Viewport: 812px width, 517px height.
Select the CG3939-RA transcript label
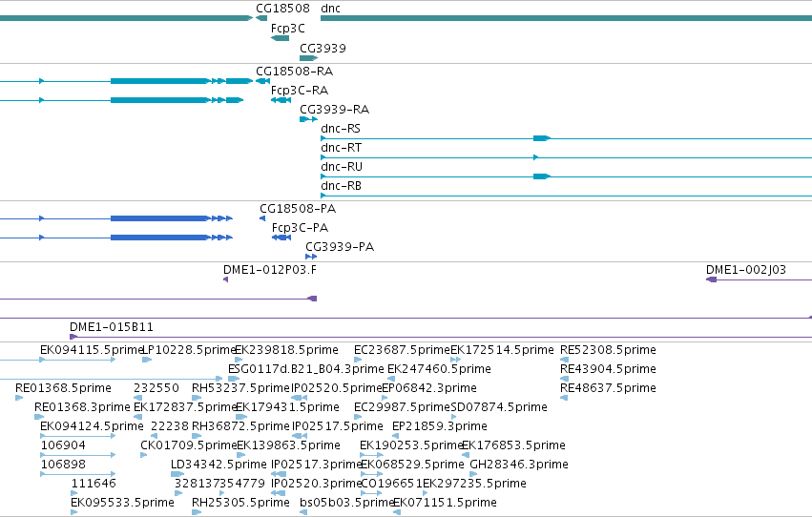tap(335, 110)
